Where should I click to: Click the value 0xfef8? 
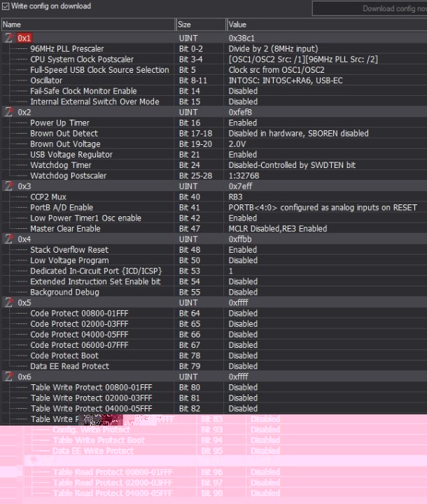pyautogui.click(x=240, y=112)
